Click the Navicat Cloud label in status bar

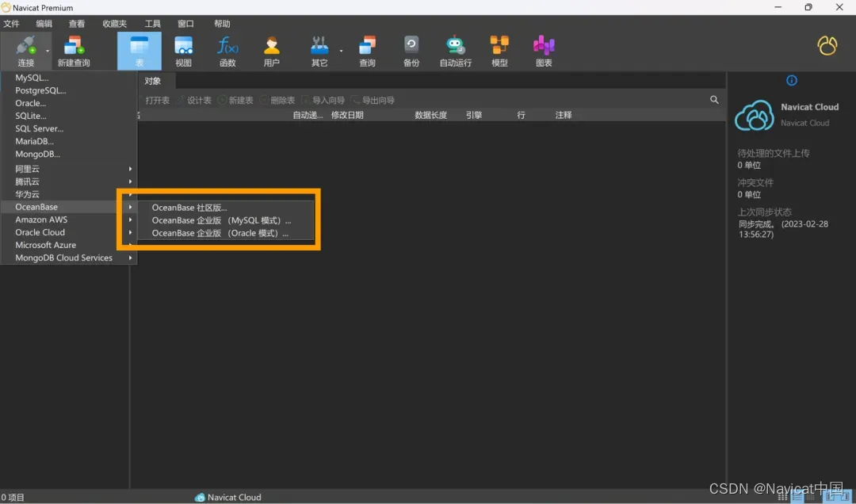tap(234, 498)
